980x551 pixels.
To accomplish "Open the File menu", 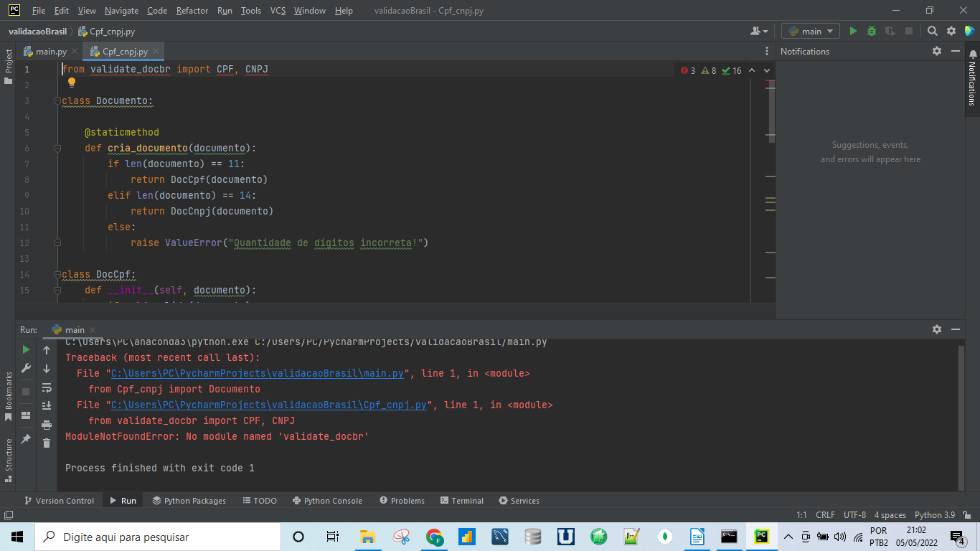I will coord(39,11).
